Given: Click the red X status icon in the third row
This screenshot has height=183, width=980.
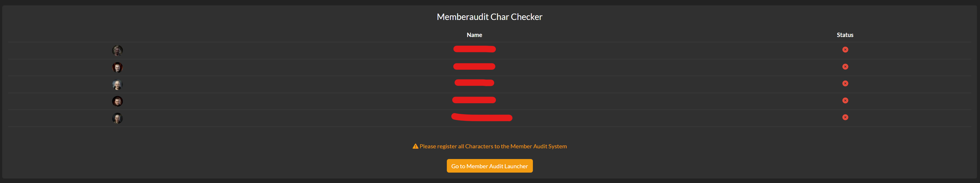Looking at the screenshot, I should 845,84.
